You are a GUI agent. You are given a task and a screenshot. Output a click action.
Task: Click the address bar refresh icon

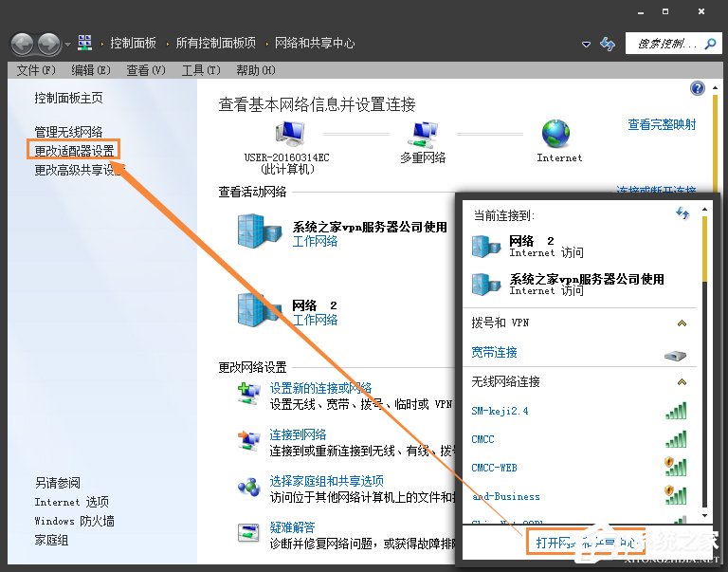click(608, 44)
